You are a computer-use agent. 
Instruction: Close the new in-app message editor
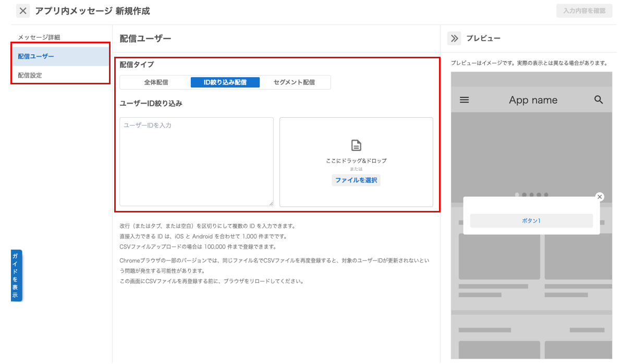coord(23,11)
